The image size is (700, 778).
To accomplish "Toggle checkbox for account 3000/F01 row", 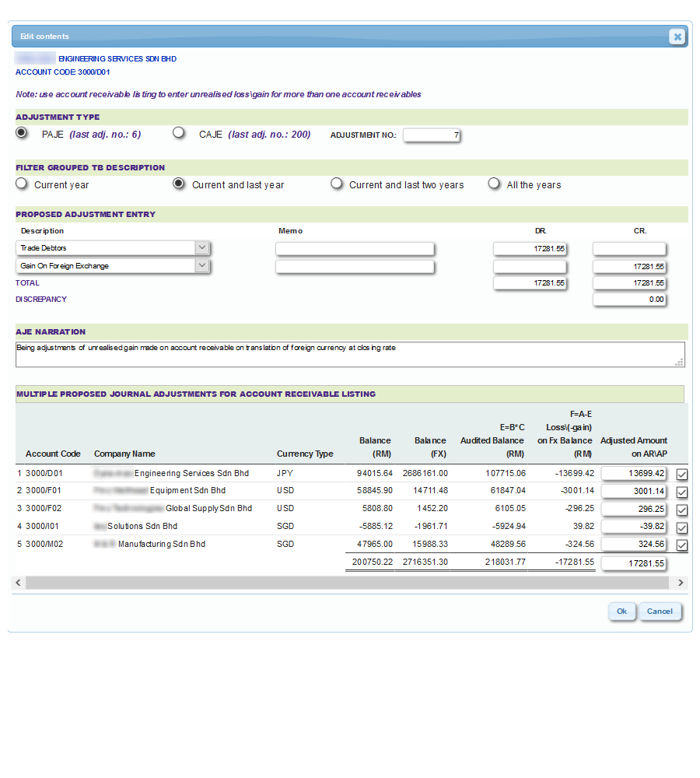I will pyautogui.click(x=682, y=492).
